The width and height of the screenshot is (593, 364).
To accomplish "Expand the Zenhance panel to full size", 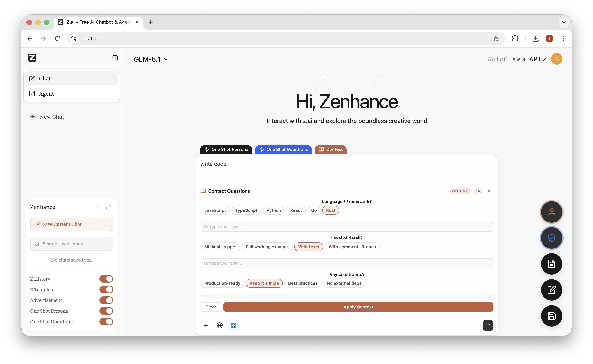I will point(109,207).
